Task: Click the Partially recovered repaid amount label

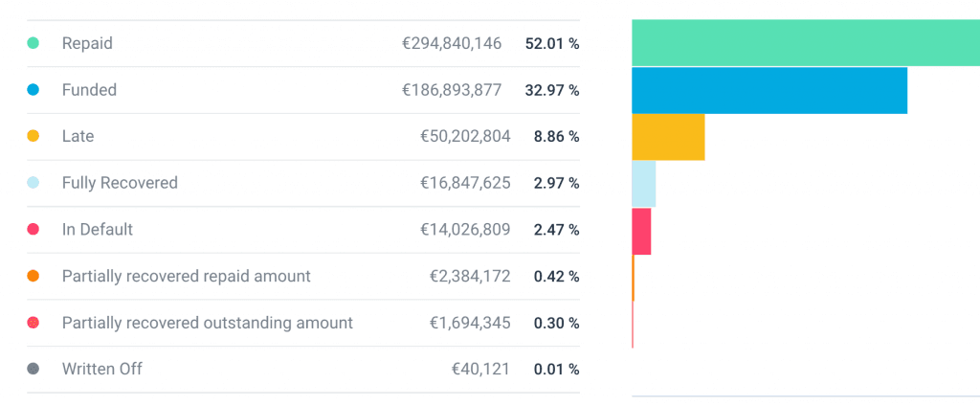Action: click(x=186, y=276)
